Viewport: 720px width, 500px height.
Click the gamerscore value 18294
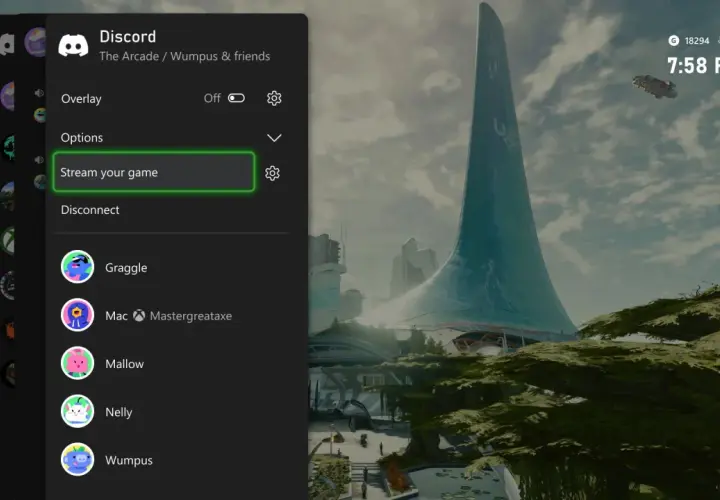point(697,41)
